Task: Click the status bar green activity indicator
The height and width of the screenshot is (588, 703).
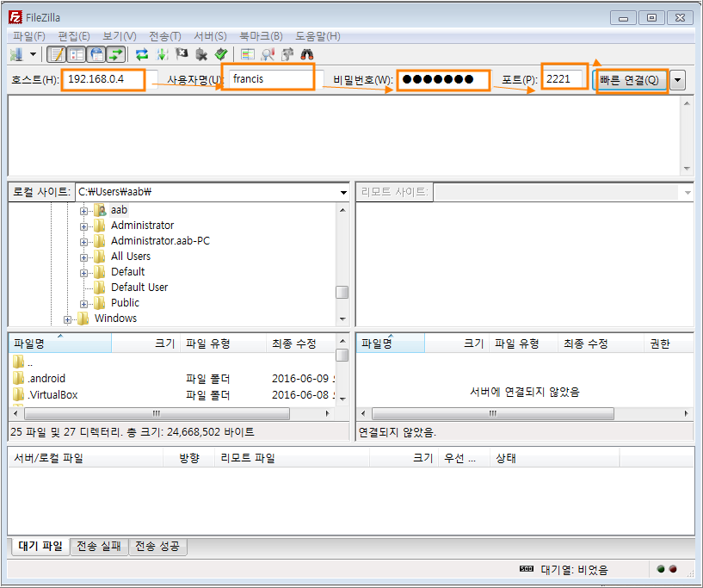Action: tap(661, 569)
